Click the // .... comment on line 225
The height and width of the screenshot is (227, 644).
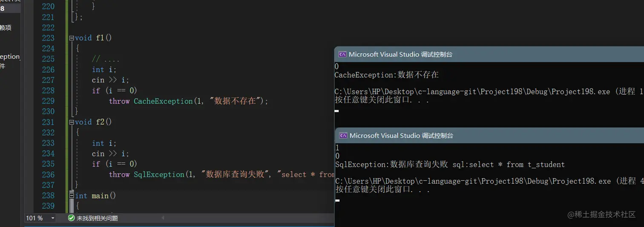coord(106,59)
